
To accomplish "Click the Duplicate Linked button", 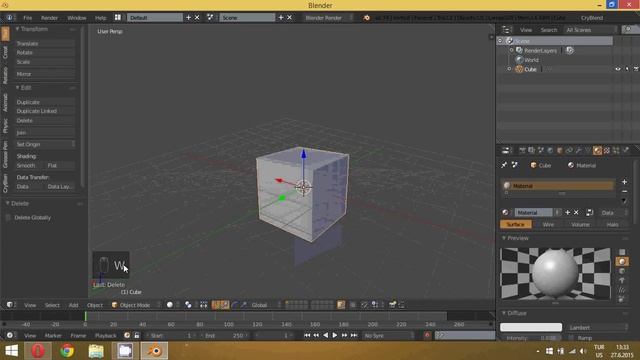I will [x=45, y=111].
